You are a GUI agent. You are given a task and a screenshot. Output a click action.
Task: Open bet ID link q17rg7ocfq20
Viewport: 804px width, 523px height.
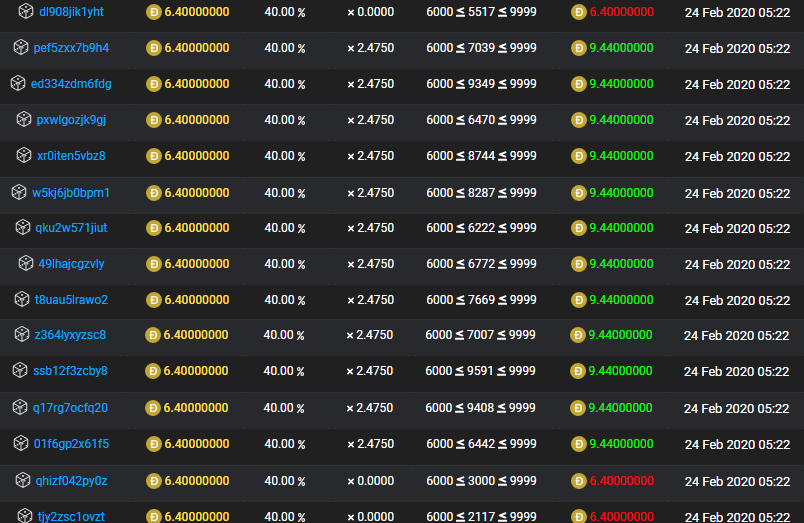(x=70, y=408)
